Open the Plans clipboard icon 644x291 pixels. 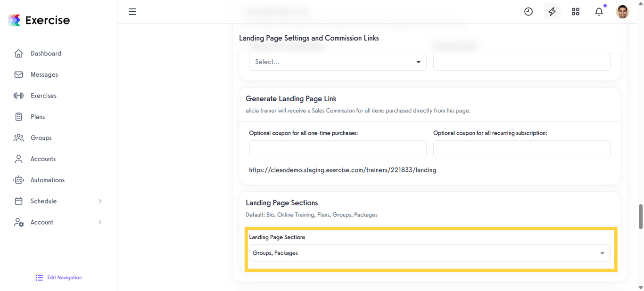click(x=18, y=116)
